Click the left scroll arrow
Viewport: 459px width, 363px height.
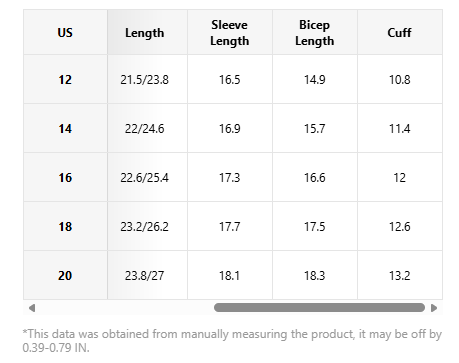pyautogui.click(x=32, y=308)
